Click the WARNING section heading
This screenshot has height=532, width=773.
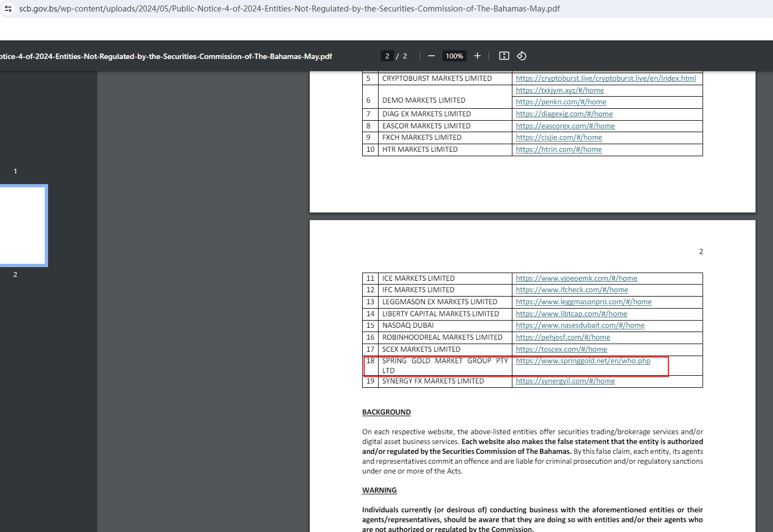tap(379, 490)
